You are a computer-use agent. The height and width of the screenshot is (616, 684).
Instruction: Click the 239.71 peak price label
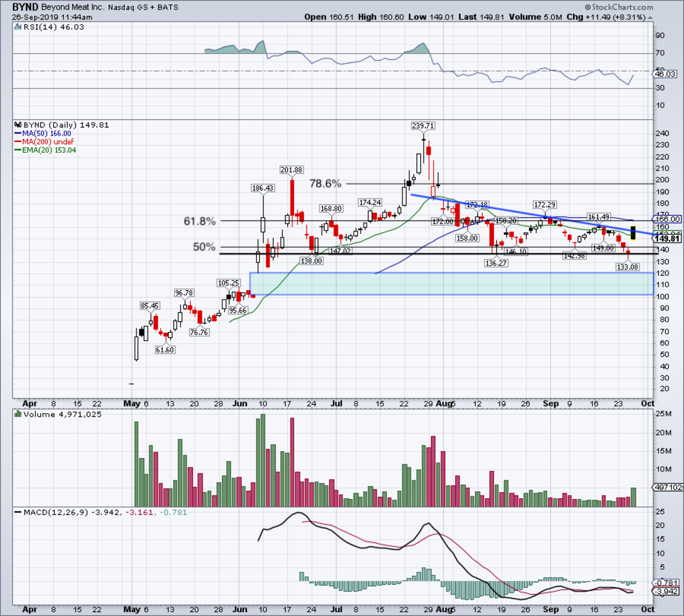pyautogui.click(x=423, y=125)
